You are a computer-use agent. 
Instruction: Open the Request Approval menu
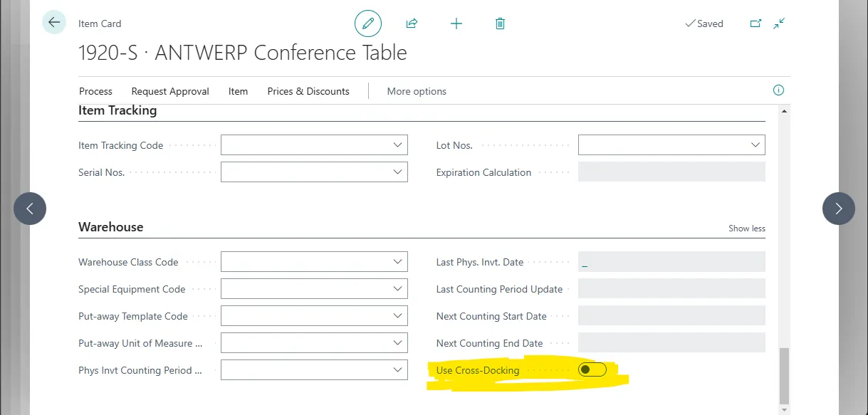[170, 91]
